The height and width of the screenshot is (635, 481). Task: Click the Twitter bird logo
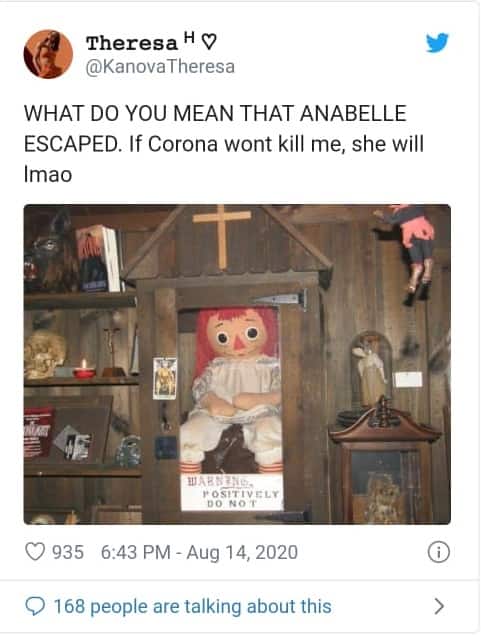point(437,43)
